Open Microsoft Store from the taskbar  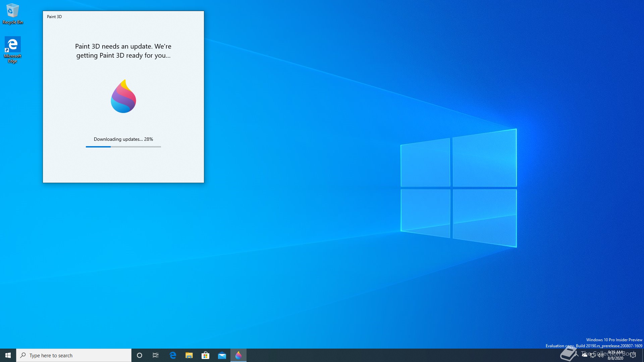pyautogui.click(x=205, y=355)
